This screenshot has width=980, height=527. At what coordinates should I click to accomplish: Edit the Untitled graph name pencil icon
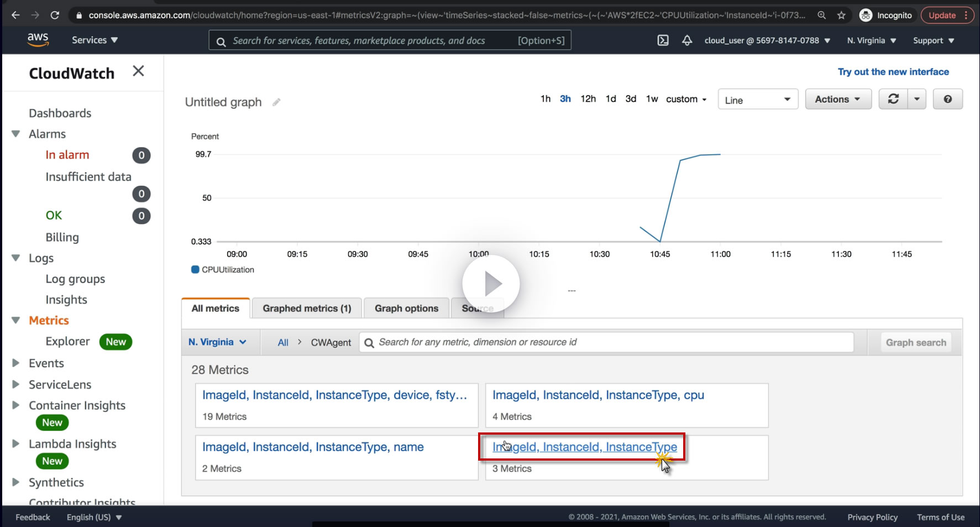pos(276,102)
